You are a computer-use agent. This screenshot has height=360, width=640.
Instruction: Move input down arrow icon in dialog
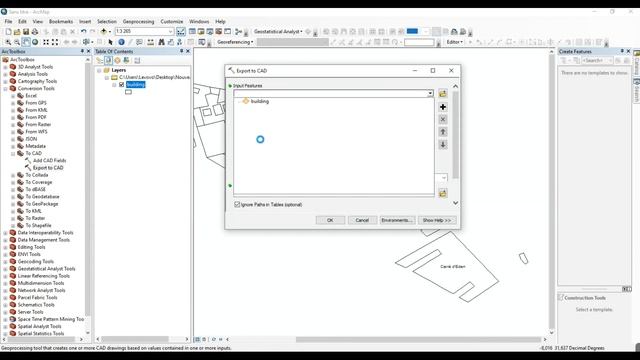tap(443, 144)
